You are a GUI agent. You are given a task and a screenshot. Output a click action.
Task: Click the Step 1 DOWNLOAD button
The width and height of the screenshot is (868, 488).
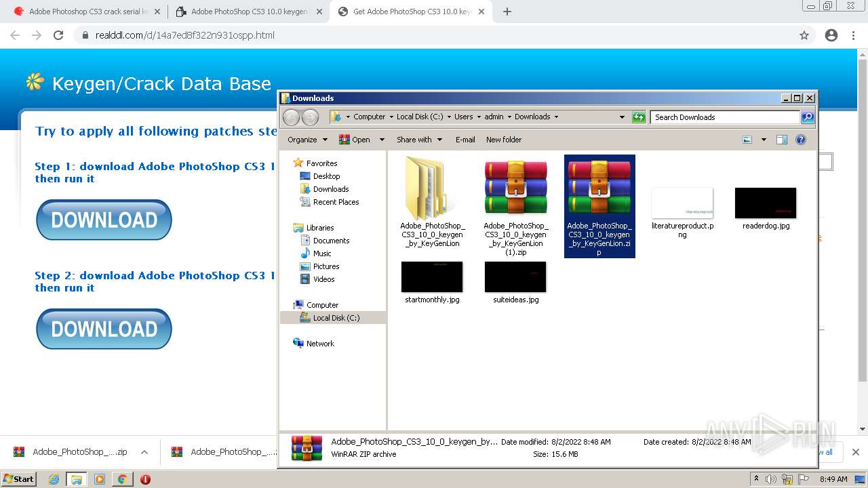tap(104, 220)
